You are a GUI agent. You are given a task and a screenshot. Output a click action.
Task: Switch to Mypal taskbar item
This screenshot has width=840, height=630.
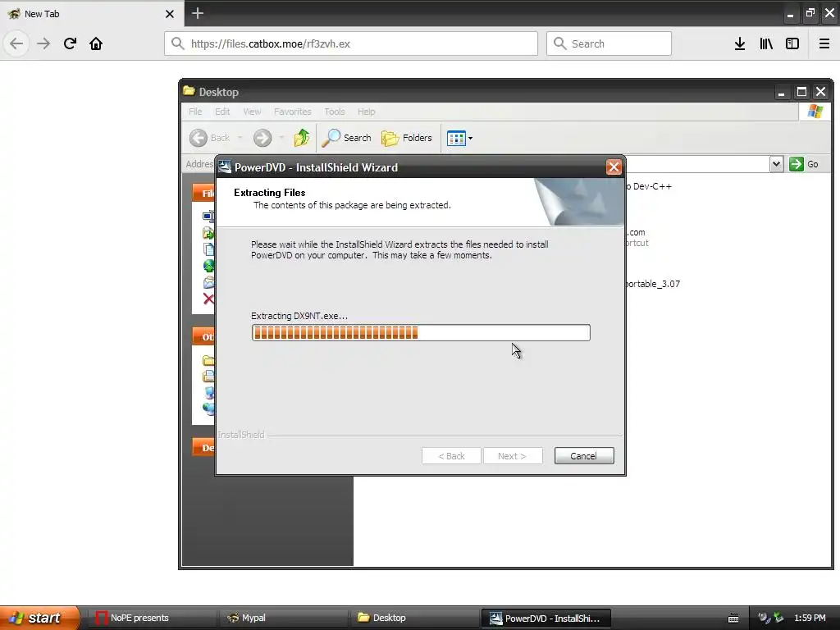pyautogui.click(x=283, y=618)
